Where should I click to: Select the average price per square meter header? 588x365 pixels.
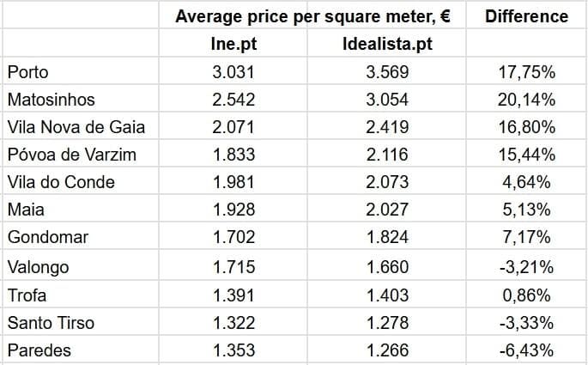click(313, 16)
